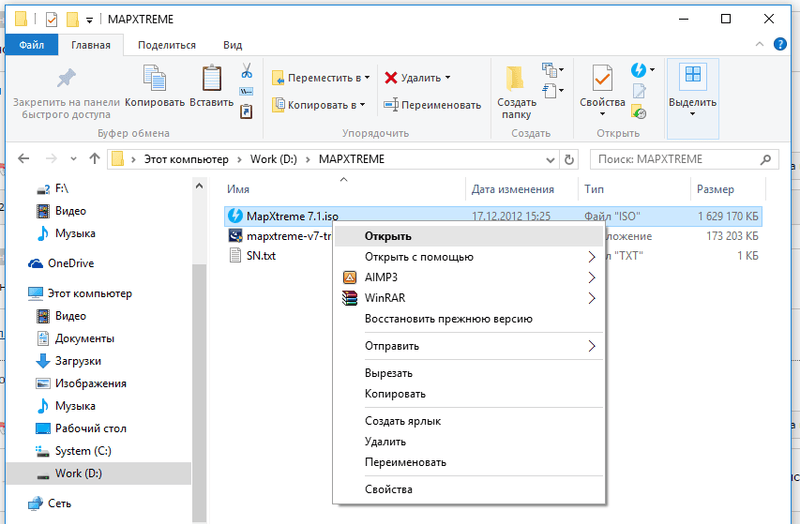Click the Up arrow navigation button

(94, 159)
